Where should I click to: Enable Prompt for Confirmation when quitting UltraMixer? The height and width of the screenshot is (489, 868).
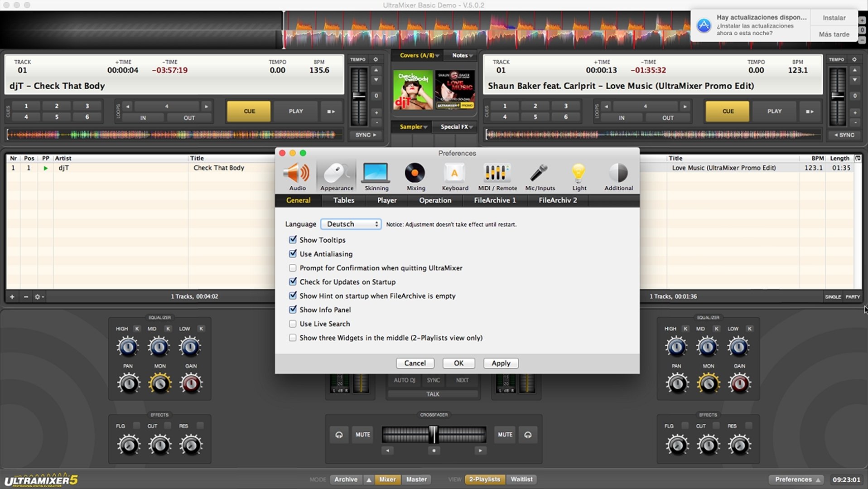pyautogui.click(x=293, y=268)
